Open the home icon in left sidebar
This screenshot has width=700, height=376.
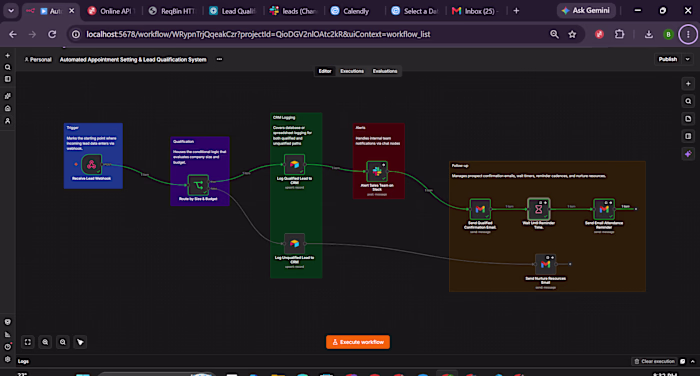(x=8, y=108)
